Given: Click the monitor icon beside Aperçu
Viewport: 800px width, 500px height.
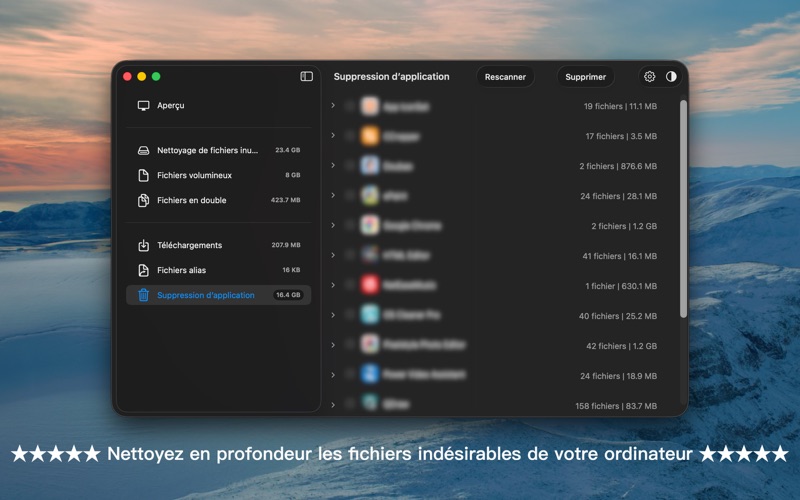Looking at the screenshot, I should 143,106.
